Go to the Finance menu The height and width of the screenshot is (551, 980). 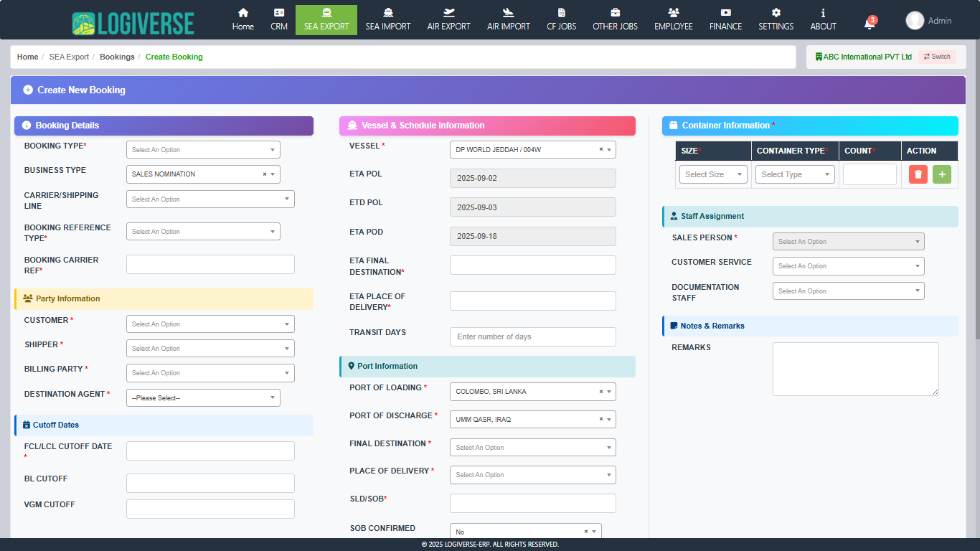(725, 19)
